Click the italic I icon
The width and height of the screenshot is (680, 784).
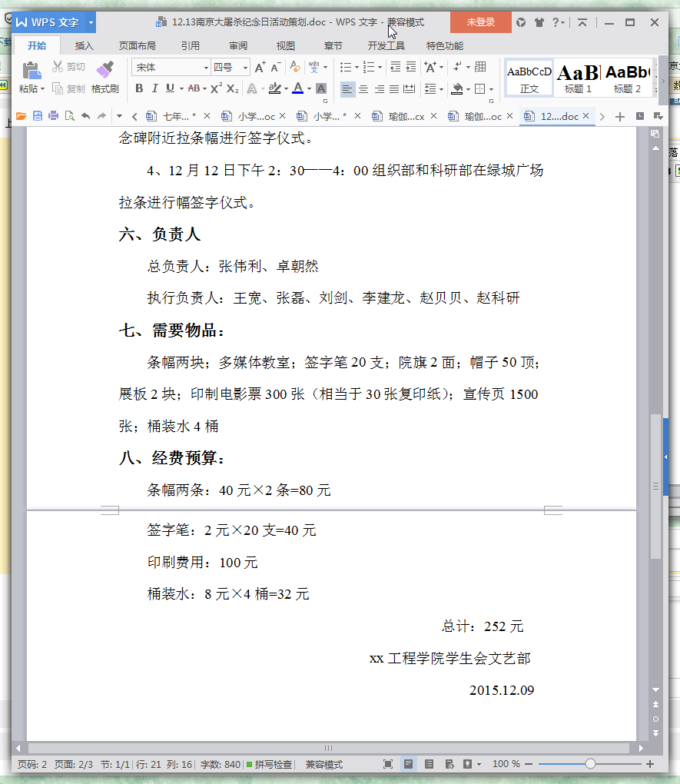tap(154, 88)
